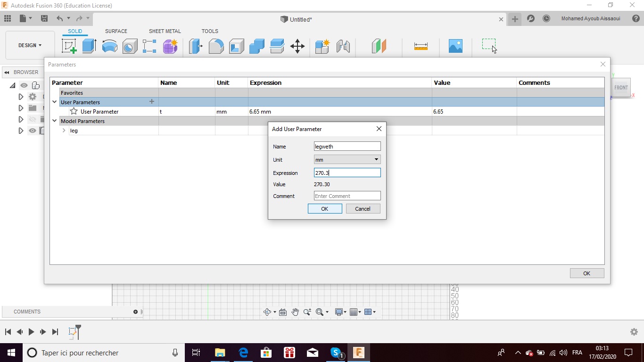This screenshot has width=644, height=362.
Task: Click the Orbit navigation tool
Action: [267, 312]
